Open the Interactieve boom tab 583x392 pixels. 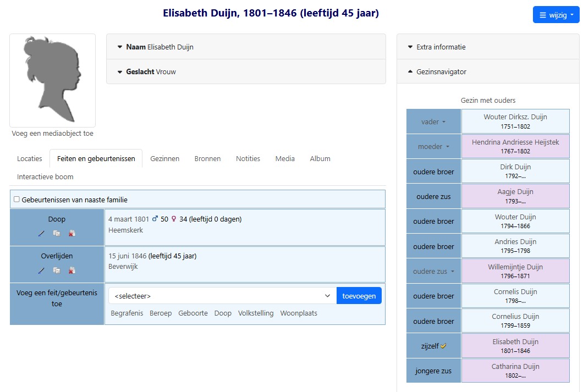point(45,177)
